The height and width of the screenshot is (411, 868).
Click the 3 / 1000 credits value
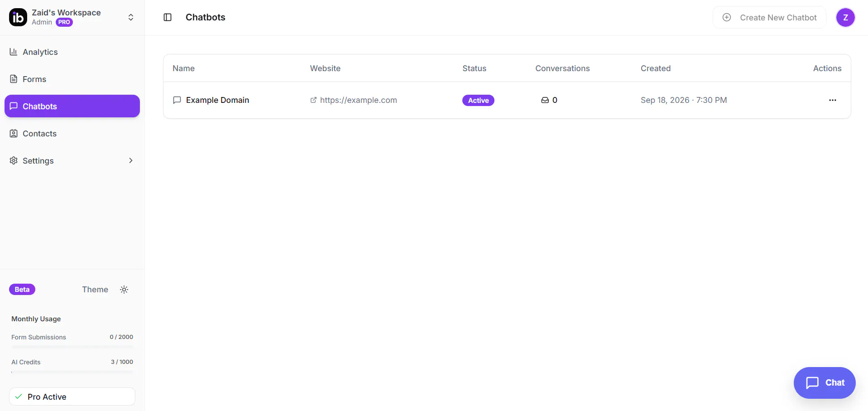pyautogui.click(x=122, y=362)
